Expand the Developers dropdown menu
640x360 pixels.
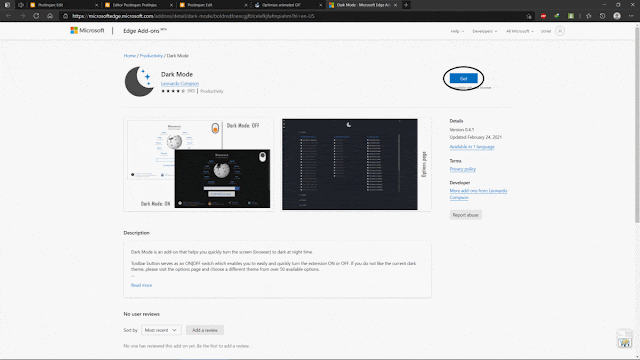point(484,31)
